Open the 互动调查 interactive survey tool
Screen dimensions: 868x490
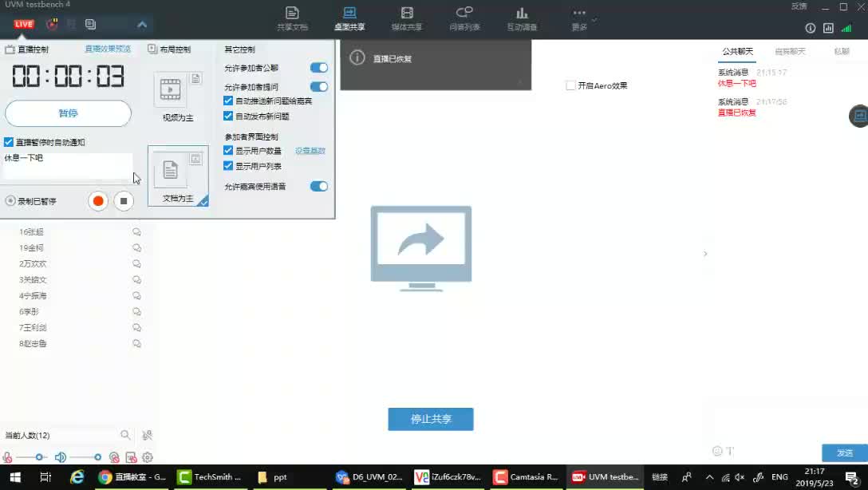pos(522,18)
